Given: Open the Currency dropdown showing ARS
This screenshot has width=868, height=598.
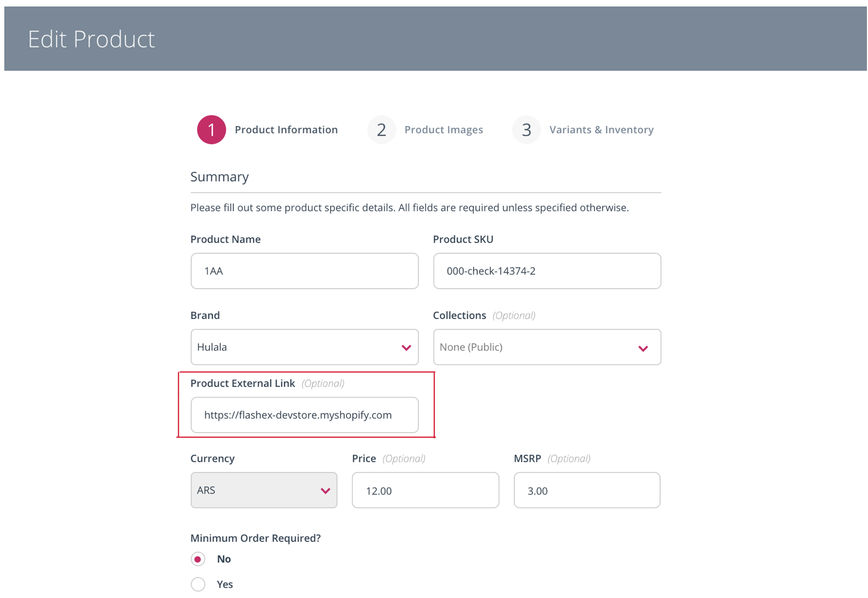Looking at the screenshot, I should (x=264, y=490).
